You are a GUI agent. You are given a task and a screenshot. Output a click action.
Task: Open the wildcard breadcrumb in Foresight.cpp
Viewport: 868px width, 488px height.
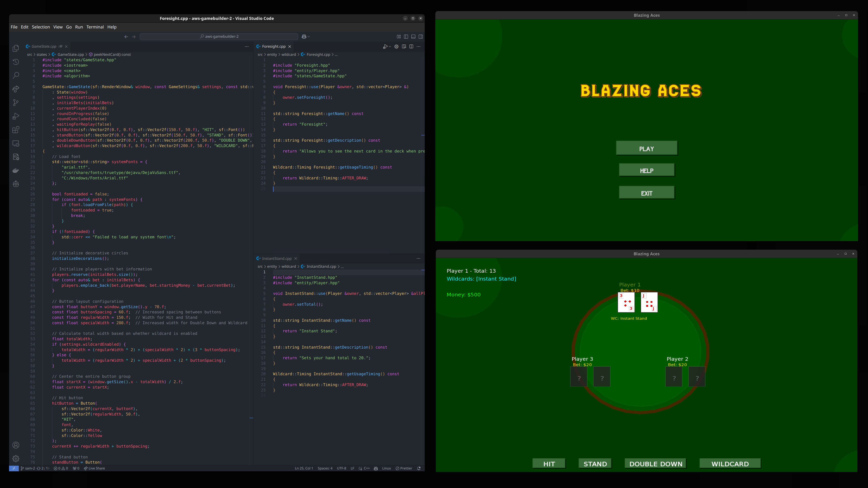[x=289, y=54]
